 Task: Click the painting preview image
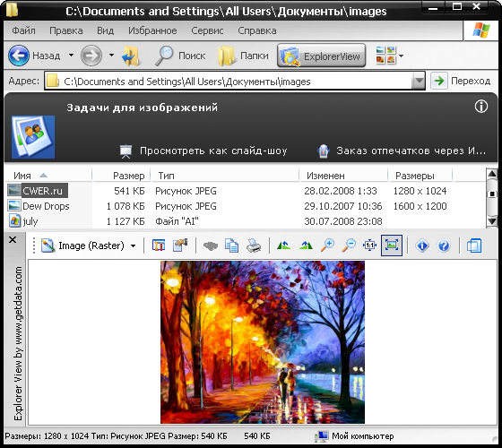(x=263, y=342)
